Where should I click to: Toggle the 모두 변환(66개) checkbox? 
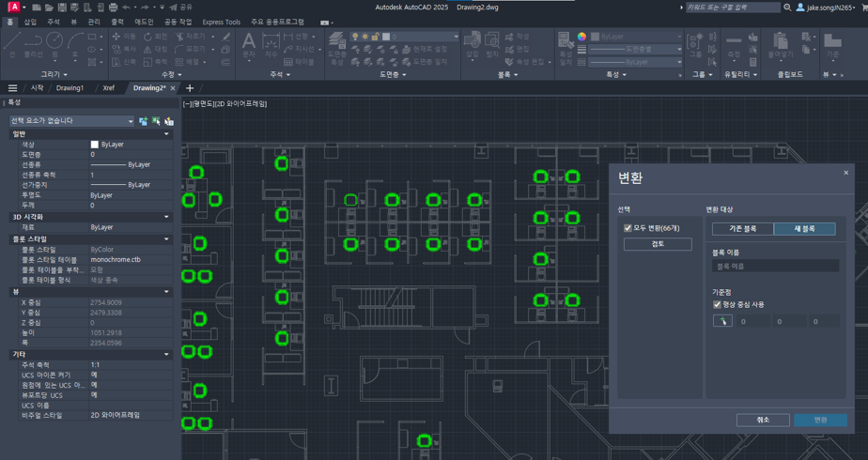[628, 228]
